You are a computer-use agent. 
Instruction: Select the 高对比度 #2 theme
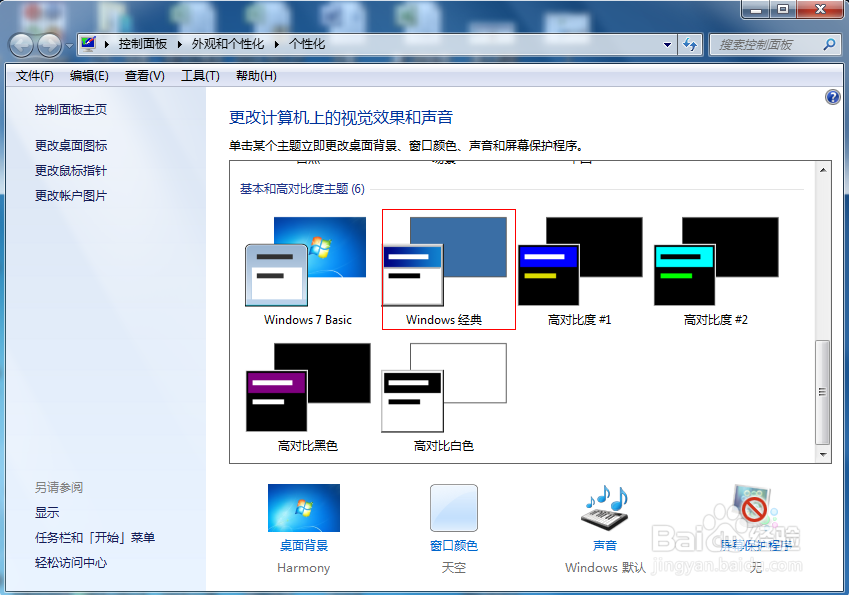click(716, 270)
